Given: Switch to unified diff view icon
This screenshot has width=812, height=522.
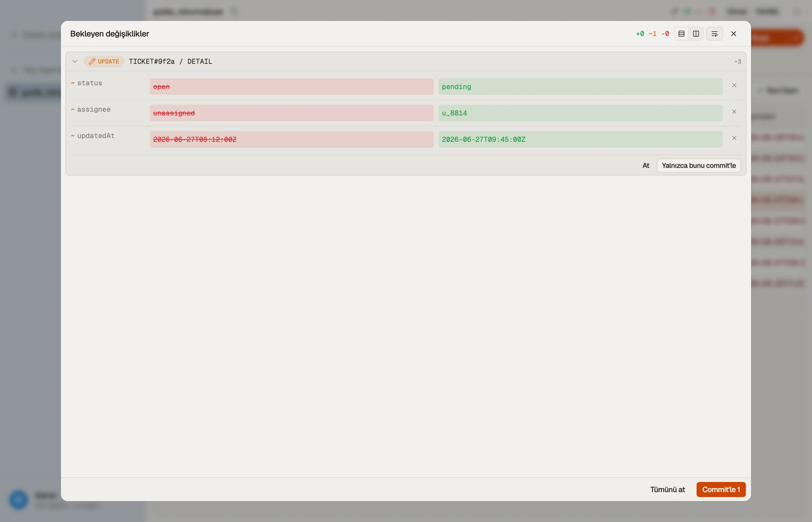Looking at the screenshot, I should click(681, 34).
